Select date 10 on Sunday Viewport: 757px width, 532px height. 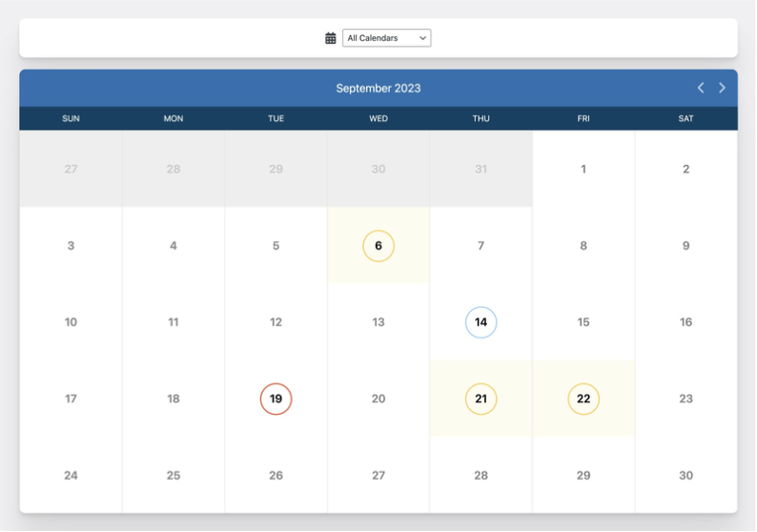coord(71,322)
